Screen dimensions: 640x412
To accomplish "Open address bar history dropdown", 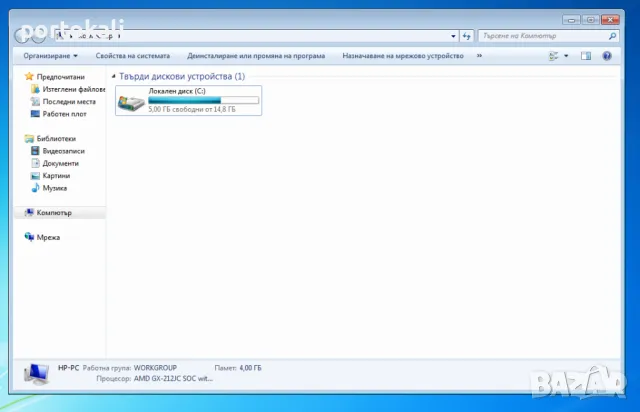I will click(x=453, y=36).
